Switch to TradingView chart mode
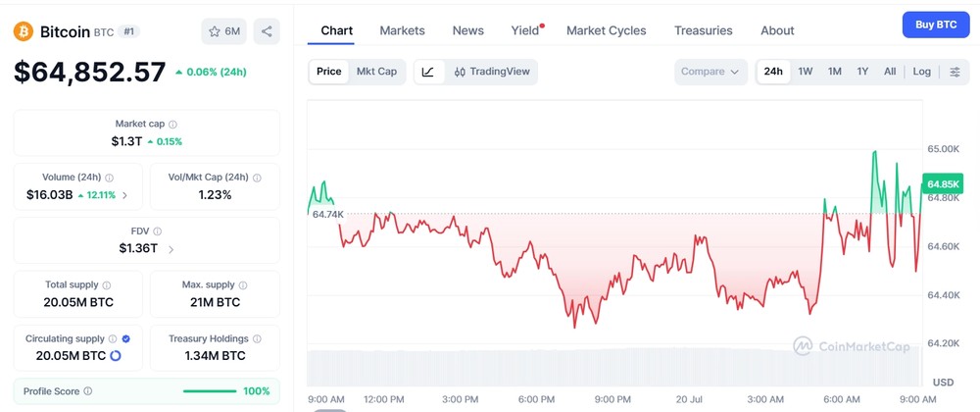The image size is (980, 412). click(x=492, y=72)
